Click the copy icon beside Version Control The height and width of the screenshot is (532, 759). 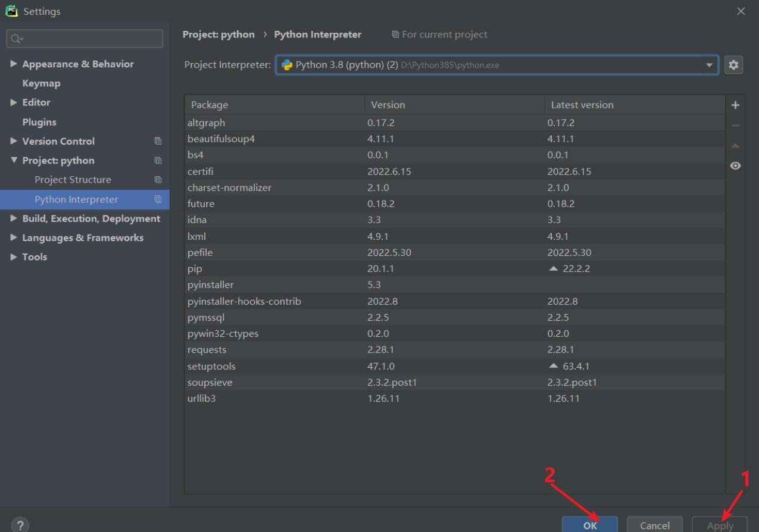(x=158, y=142)
